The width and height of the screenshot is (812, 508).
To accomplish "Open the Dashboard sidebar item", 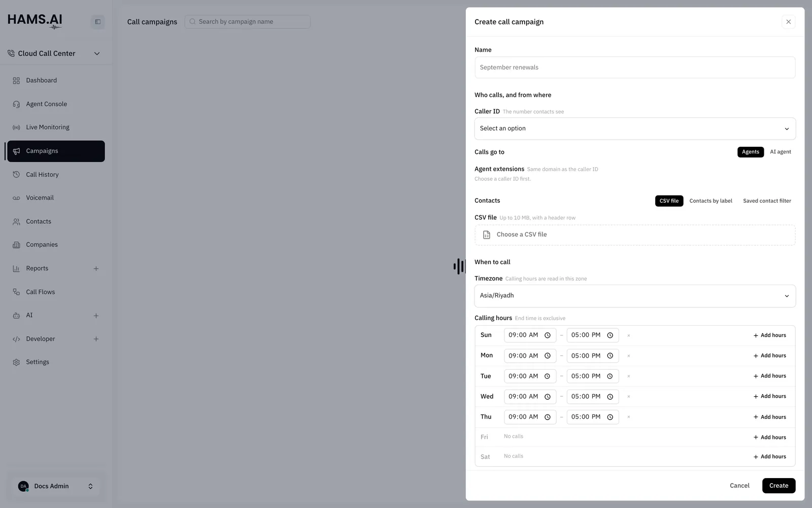I will point(56,80).
